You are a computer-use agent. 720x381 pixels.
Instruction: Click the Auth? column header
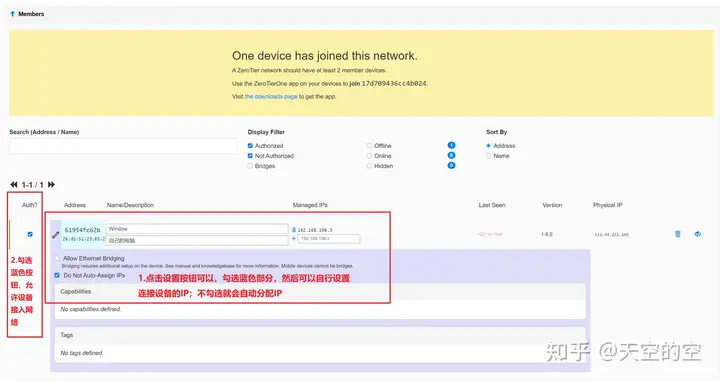click(x=30, y=205)
